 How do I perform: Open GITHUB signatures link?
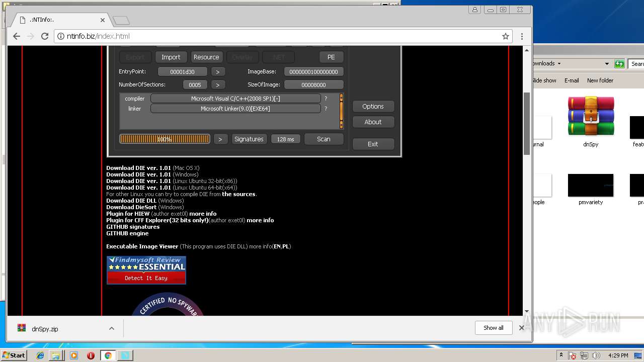tap(133, 227)
